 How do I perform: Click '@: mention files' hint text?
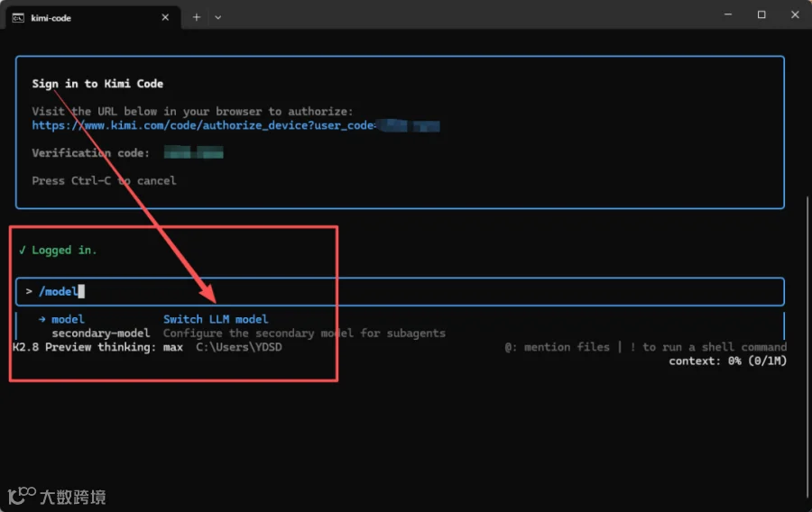coord(557,347)
